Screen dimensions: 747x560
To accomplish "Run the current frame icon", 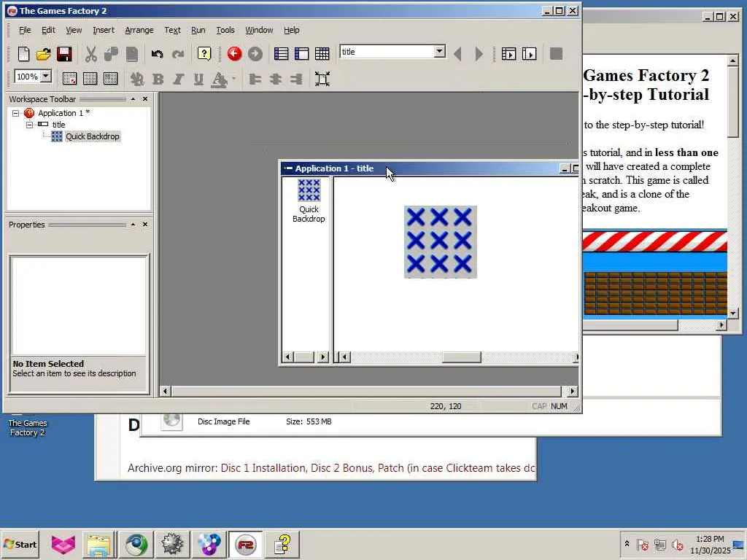I will 530,54.
